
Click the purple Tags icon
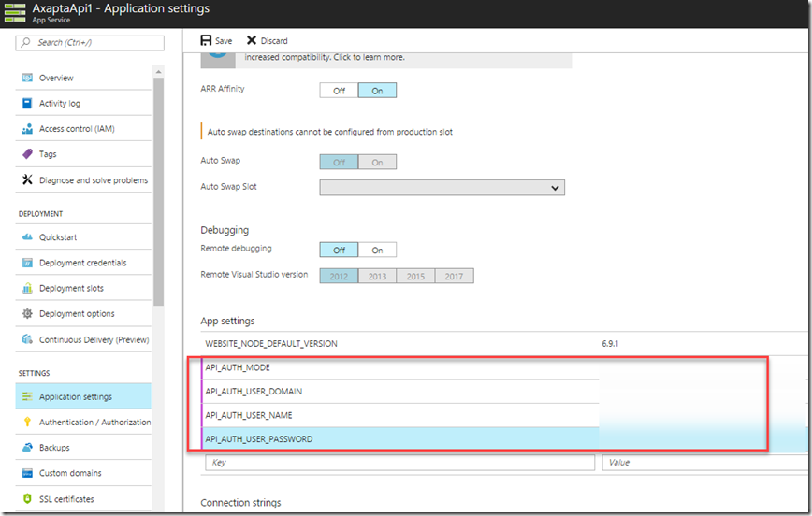27,153
